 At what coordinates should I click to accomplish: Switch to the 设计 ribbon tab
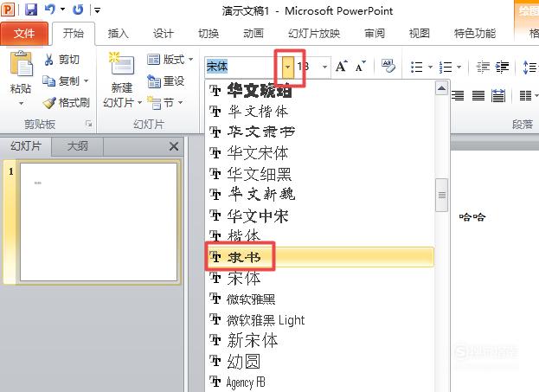click(x=163, y=34)
